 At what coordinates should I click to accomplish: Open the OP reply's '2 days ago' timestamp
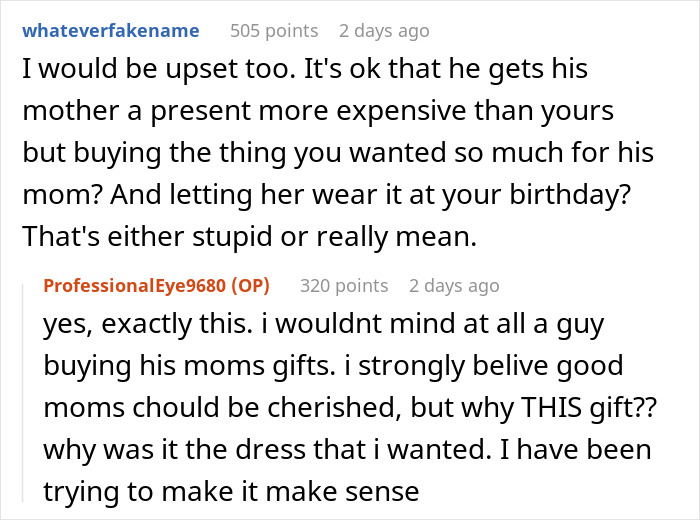point(453,286)
